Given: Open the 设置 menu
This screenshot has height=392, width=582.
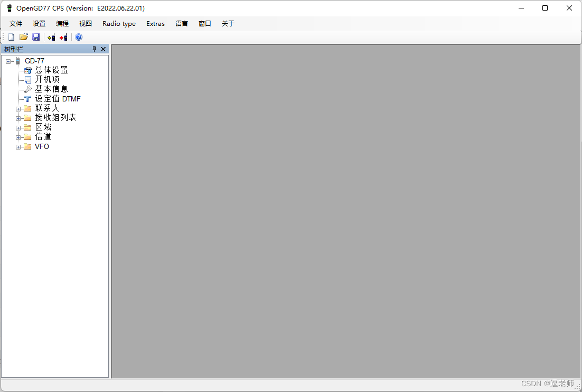Looking at the screenshot, I should pyautogui.click(x=39, y=24).
